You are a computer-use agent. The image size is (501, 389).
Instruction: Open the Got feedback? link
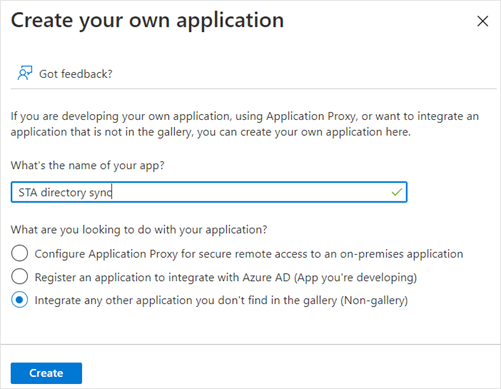(x=76, y=74)
